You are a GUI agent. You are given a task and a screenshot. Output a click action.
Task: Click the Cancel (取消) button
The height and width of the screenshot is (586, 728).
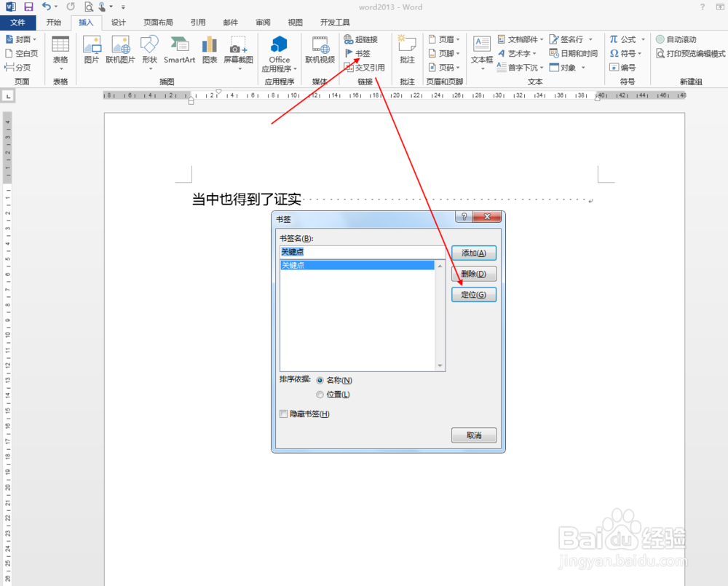[474, 435]
